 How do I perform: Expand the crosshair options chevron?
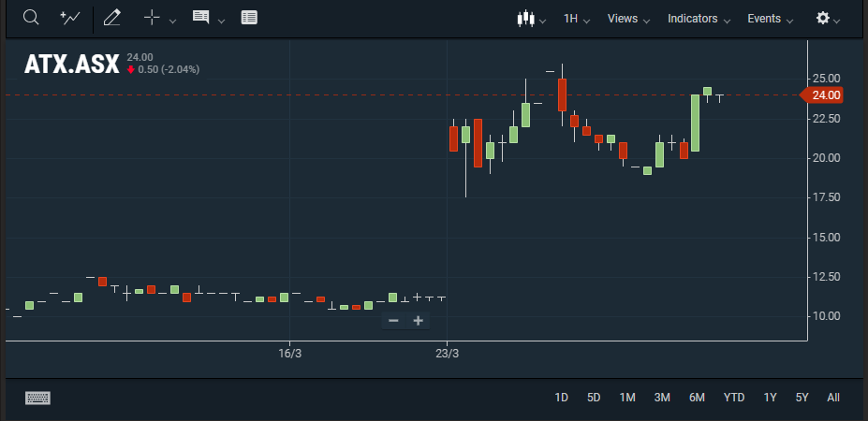tap(172, 21)
